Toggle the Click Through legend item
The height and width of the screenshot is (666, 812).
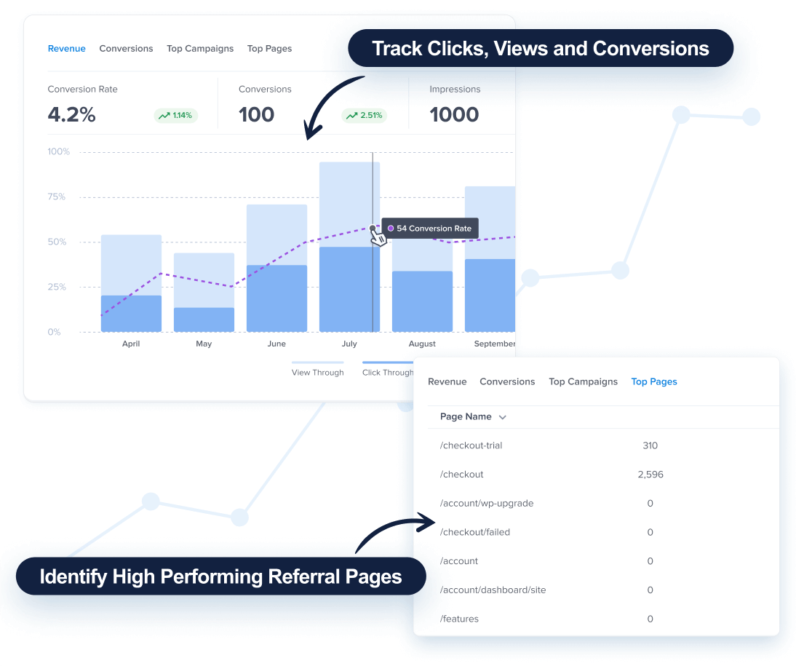point(388,372)
